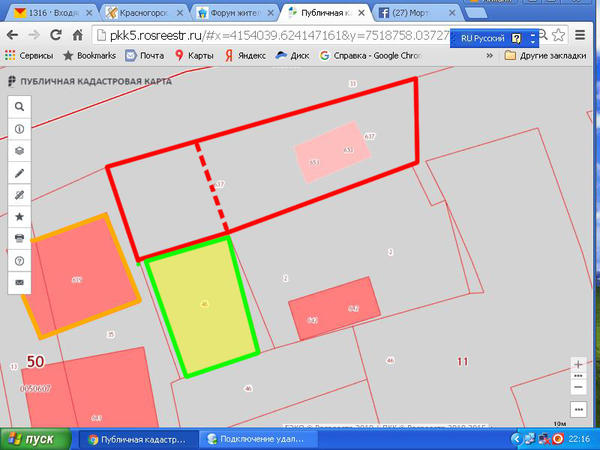Print the map using printer icon
This screenshot has height=450, width=600.
click(x=19, y=238)
